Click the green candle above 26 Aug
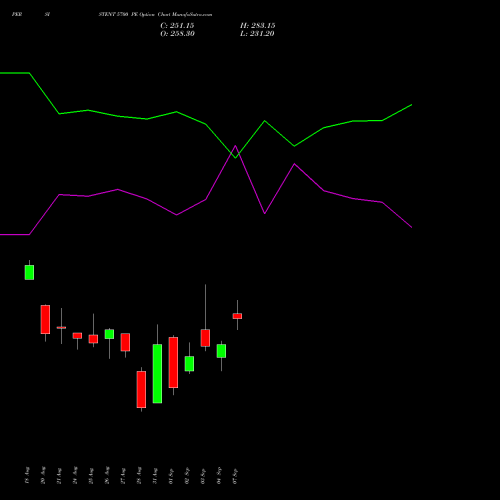This screenshot has height=500, width=500. coord(109,334)
